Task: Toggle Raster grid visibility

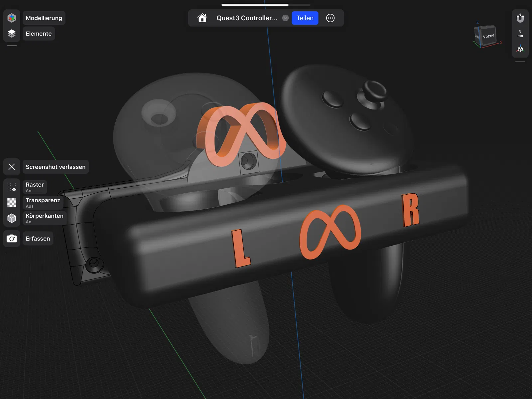Action: [x=12, y=187]
